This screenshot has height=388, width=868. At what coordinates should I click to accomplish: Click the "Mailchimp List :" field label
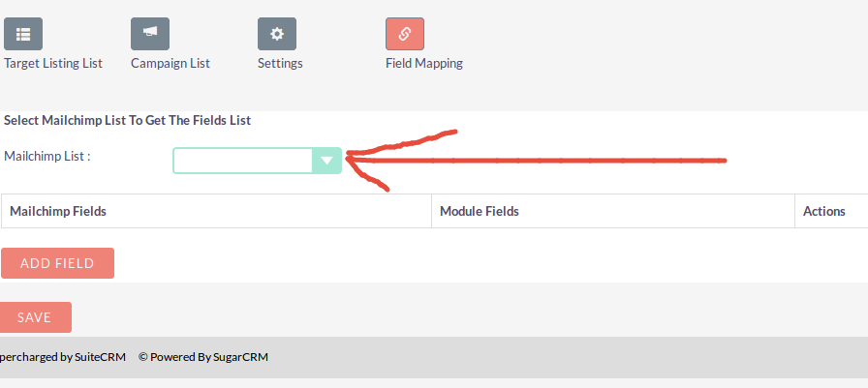(x=47, y=156)
